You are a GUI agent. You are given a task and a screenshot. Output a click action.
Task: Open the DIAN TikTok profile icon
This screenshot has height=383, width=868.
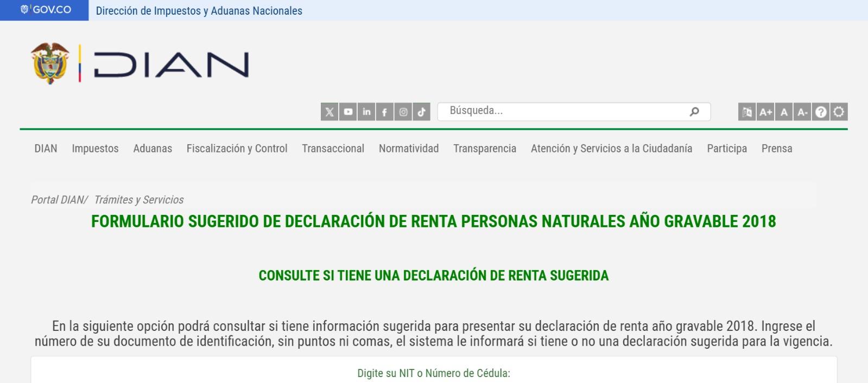tap(421, 112)
